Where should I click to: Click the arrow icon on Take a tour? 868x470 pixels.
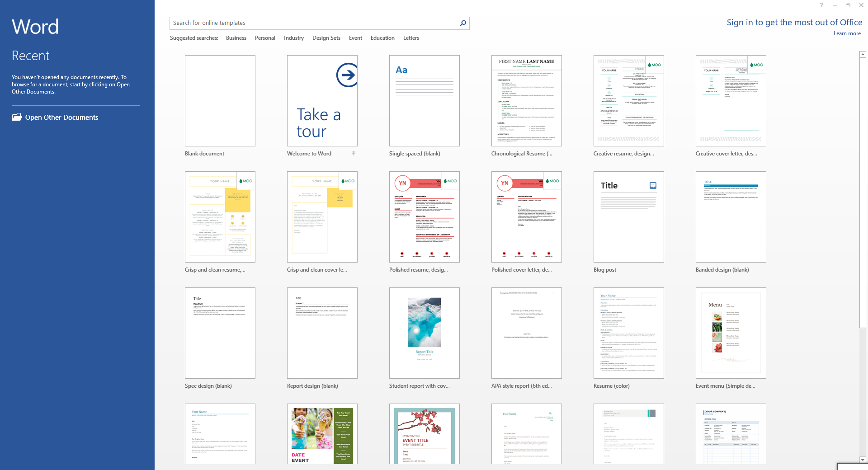pos(347,75)
